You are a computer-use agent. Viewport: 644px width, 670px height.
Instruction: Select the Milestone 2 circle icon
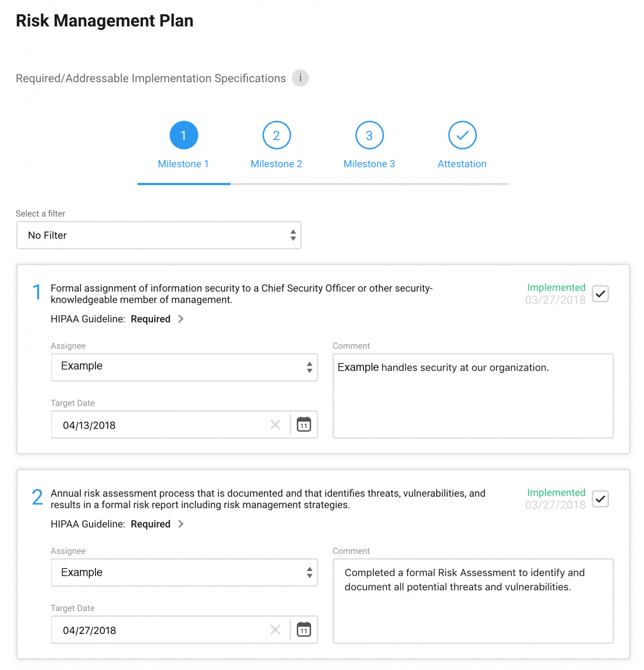[x=277, y=135]
